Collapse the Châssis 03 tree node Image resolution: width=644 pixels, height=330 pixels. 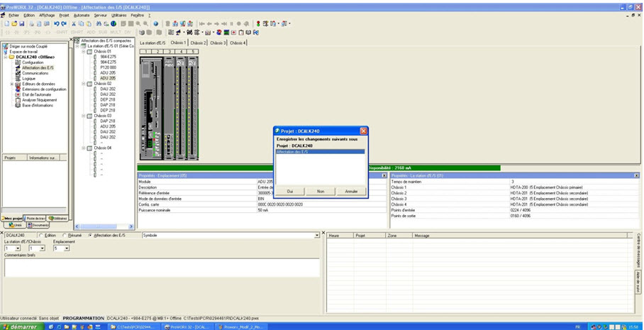click(84, 116)
